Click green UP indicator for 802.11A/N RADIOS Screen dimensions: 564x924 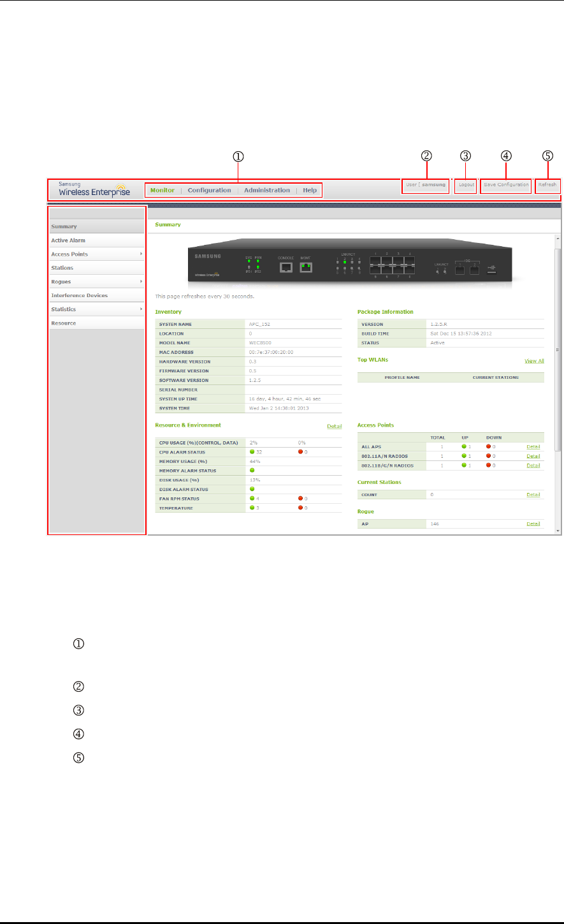point(465,457)
